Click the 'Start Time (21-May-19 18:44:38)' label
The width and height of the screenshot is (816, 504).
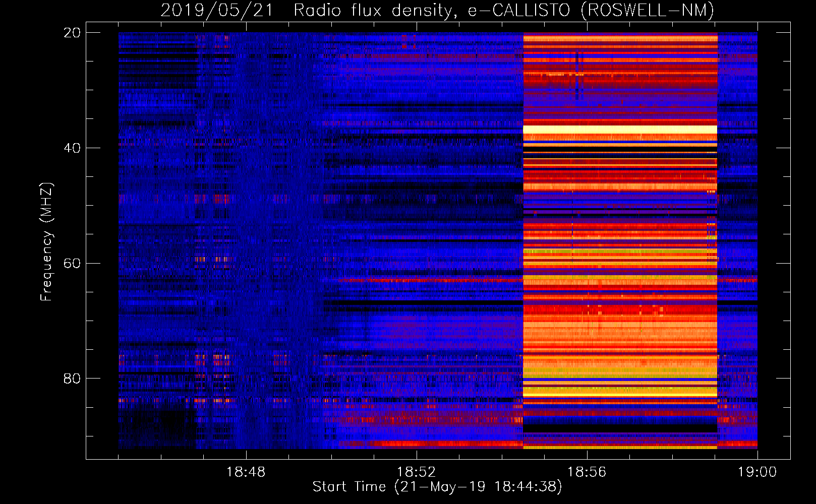pyautogui.click(x=437, y=487)
